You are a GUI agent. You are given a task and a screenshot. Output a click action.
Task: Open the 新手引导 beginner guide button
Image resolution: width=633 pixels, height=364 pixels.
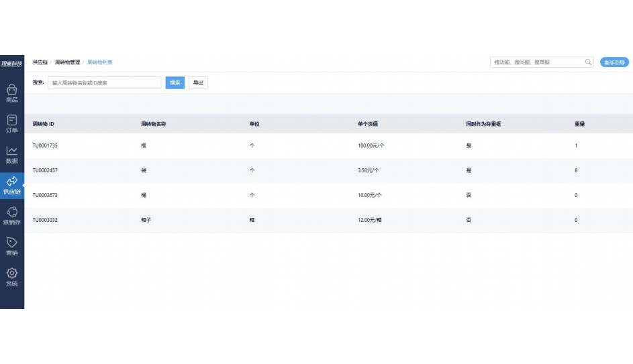tap(614, 62)
